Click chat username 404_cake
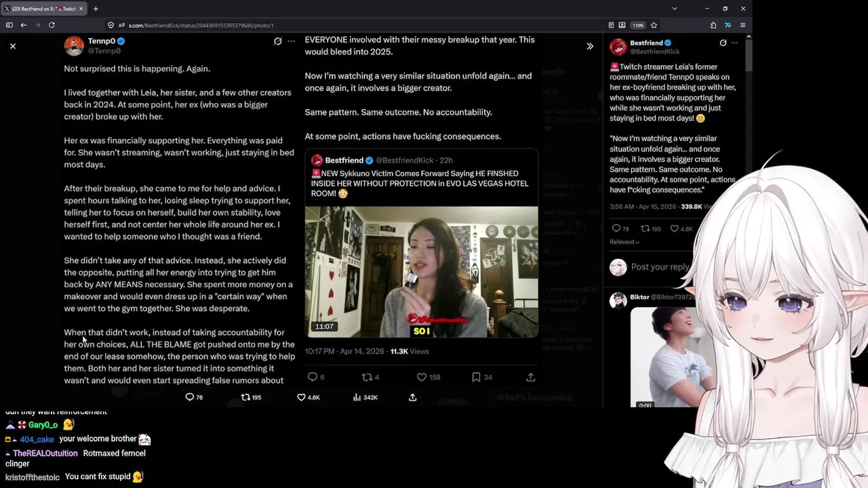The width and height of the screenshot is (868, 488). click(x=37, y=439)
